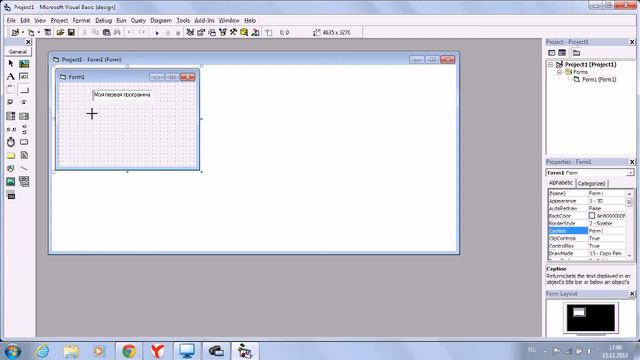Click the Add Form toolbar icon
The height and width of the screenshot is (360, 640).
31,32
